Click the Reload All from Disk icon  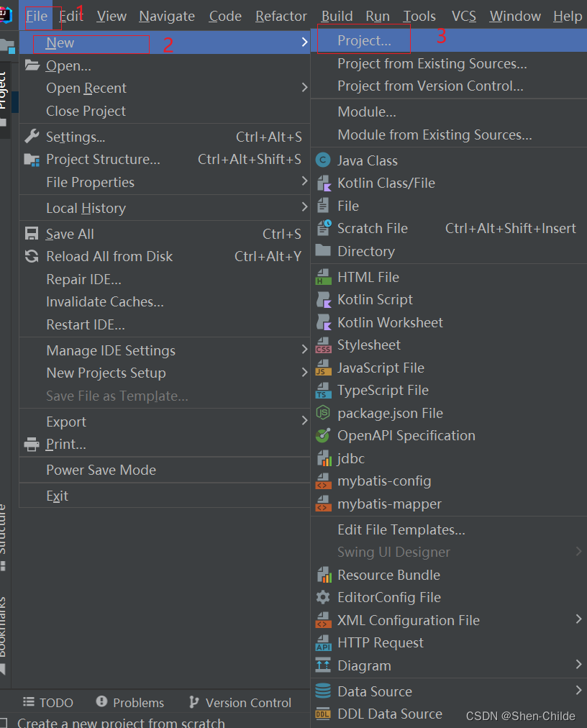tap(32, 256)
